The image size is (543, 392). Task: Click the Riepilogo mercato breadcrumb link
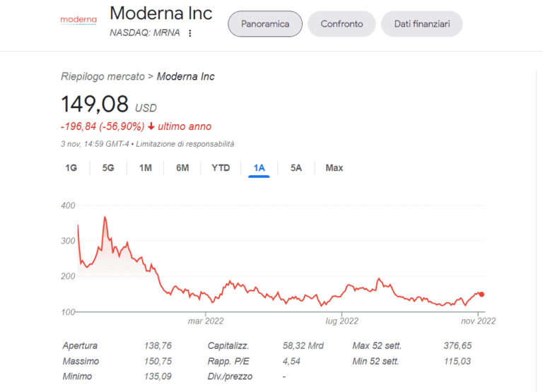coord(103,76)
